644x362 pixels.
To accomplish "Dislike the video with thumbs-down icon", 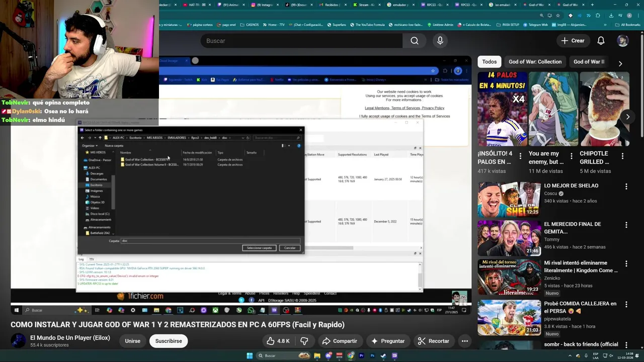I will point(304,341).
